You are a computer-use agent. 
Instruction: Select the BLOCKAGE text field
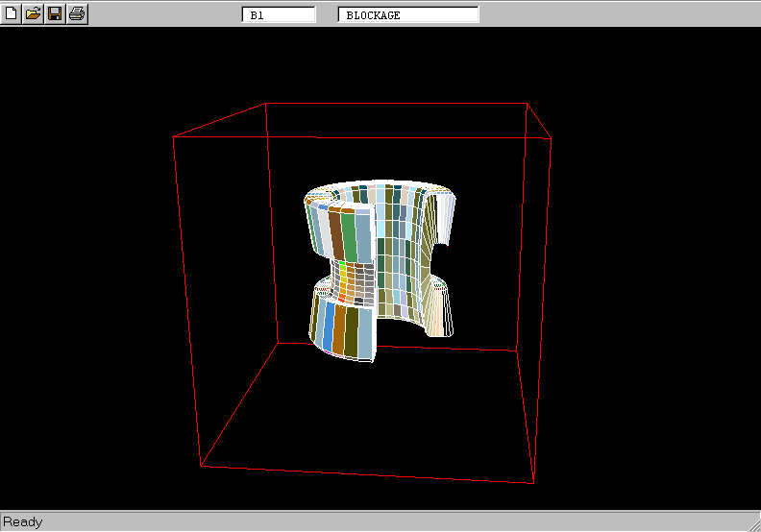click(x=408, y=15)
